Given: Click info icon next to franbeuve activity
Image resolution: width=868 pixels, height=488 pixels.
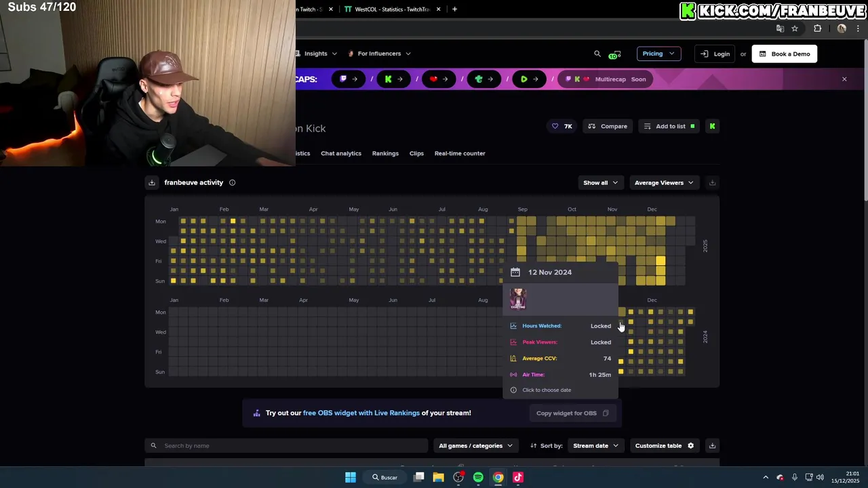Looking at the screenshot, I should pos(232,182).
